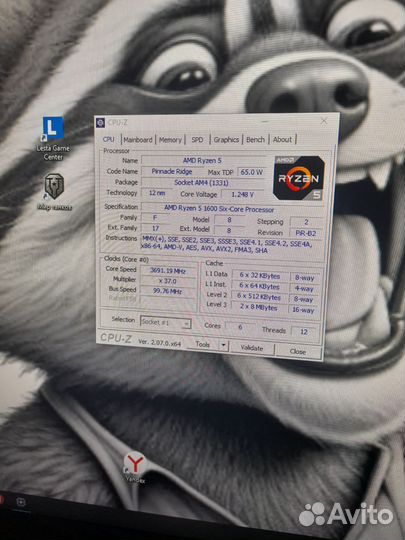The image size is (405, 540).
Task: Click the AMD Ryzen 5 logo
Action: point(299,178)
